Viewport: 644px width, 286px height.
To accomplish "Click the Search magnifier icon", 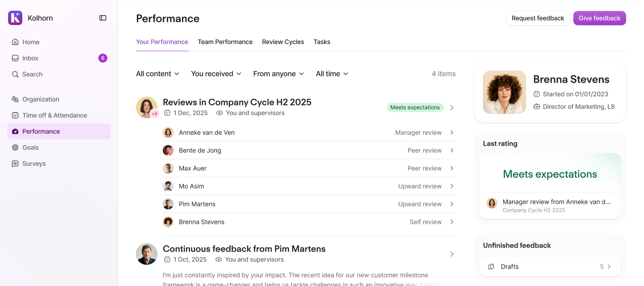I will (x=15, y=74).
